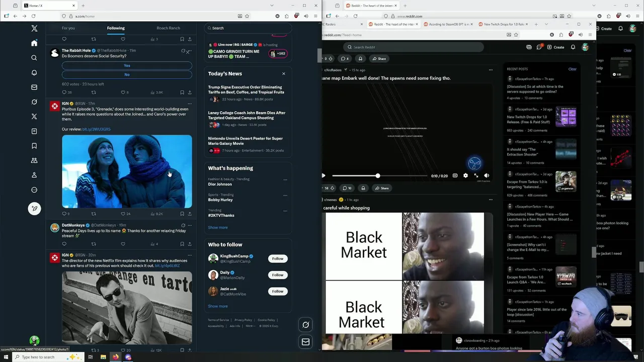Open overflow menu on r/memes post
This screenshot has height=362, width=644.
[491, 200]
